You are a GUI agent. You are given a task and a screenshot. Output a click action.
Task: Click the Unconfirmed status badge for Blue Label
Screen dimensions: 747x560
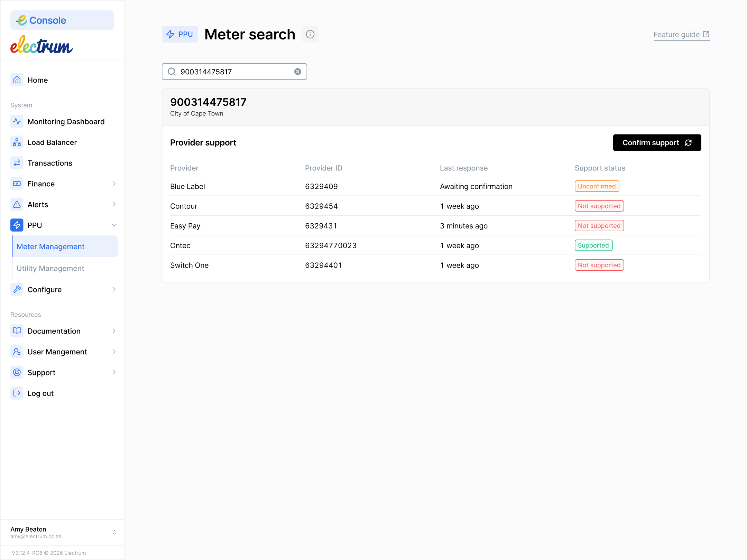(597, 186)
